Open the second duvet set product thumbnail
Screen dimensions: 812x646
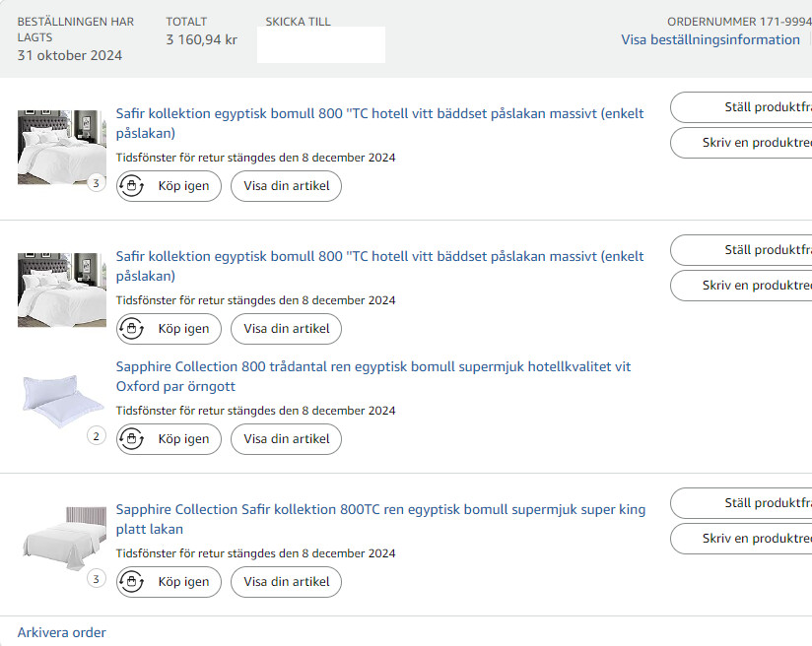tap(62, 290)
